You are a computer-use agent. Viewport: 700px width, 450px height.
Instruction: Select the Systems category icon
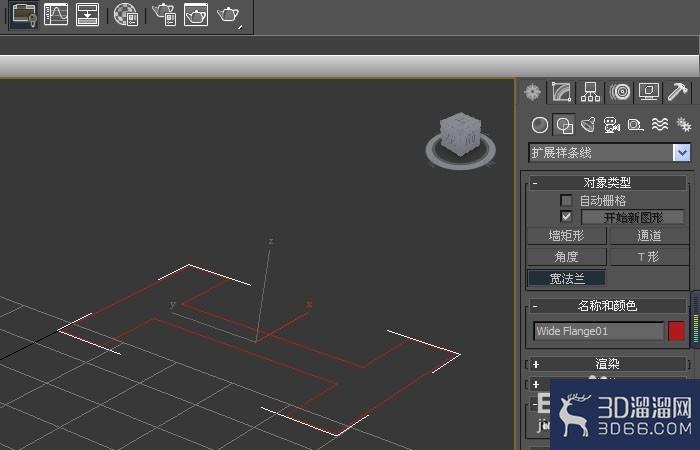click(683, 125)
